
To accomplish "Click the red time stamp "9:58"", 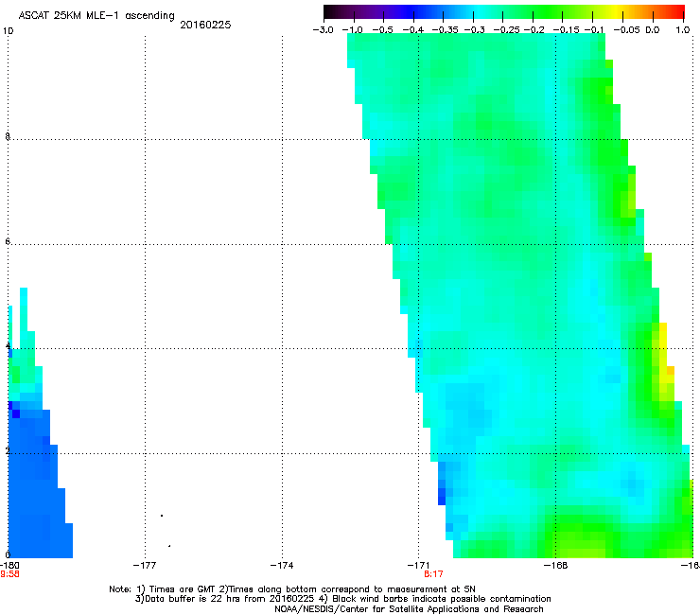I will click(x=9, y=574).
